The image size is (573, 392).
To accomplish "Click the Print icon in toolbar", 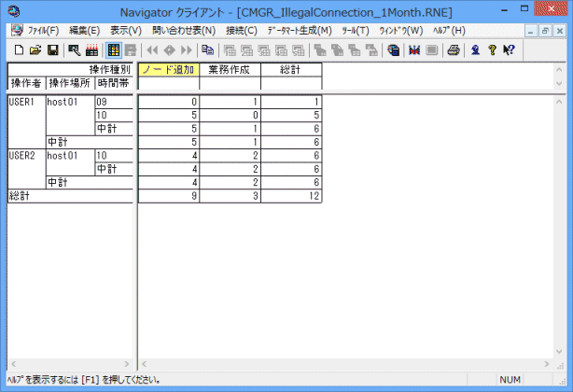I will 454,49.
